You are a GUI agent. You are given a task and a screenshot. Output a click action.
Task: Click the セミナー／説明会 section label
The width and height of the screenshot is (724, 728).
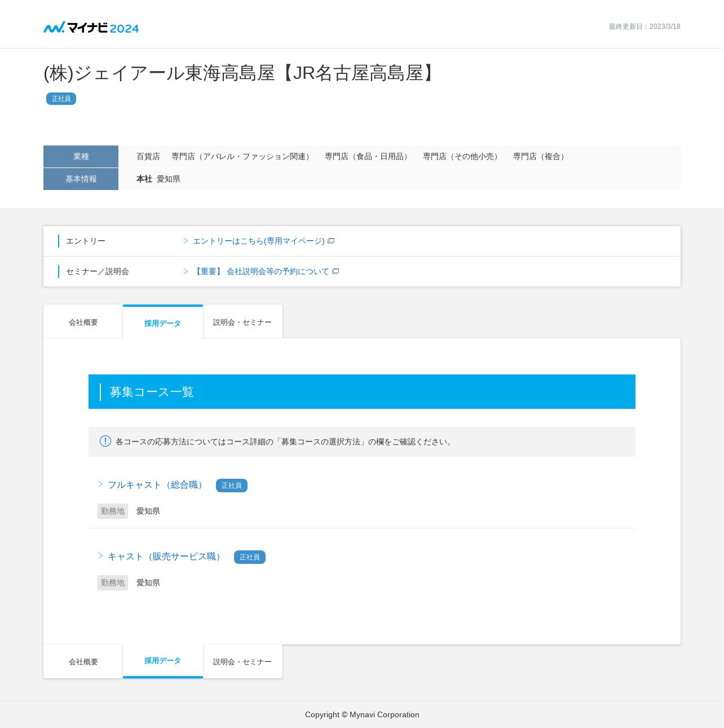tap(98, 271)
